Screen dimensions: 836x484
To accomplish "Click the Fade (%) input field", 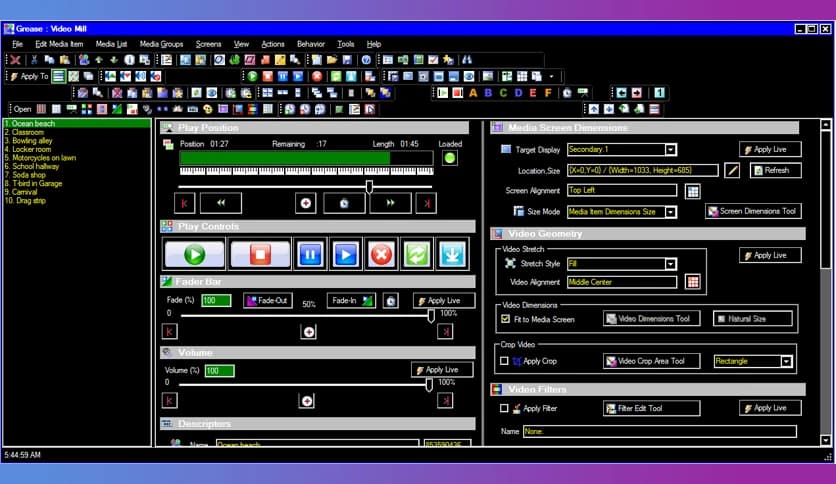I will 216,301.
